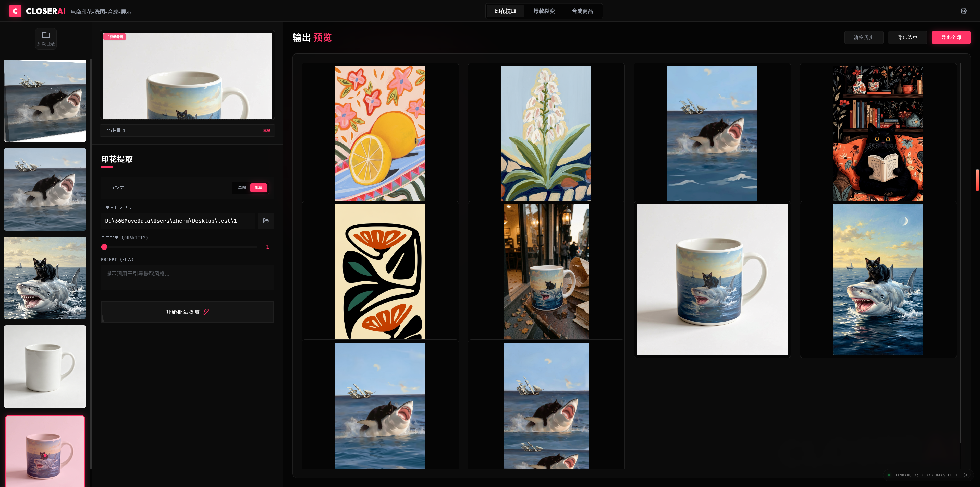Click the batch folder path input field
980x487 pixels.
pyautogui.click(x=178, y=221)
